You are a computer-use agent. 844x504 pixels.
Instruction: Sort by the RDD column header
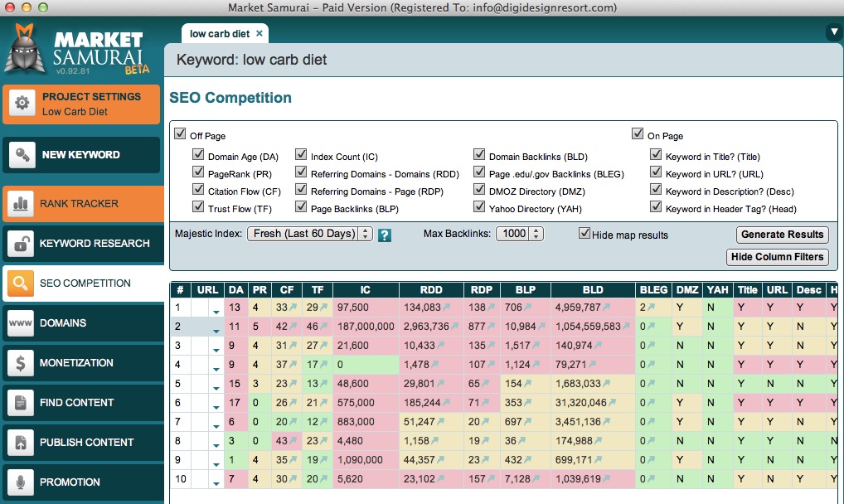tap(431, 289)
